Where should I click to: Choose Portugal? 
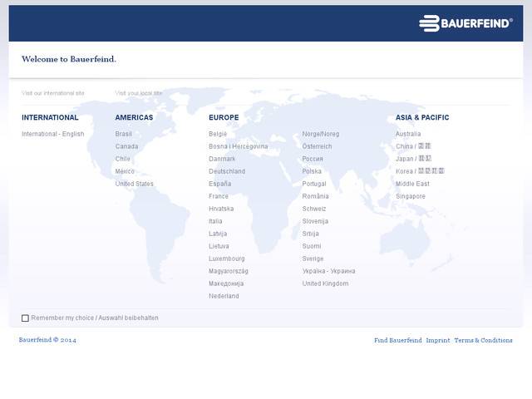tap(314, 184)
